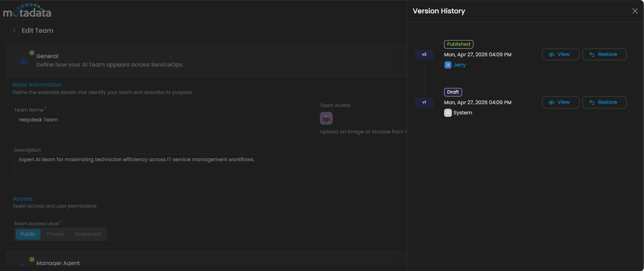Open Jerry's user profile link
644x271 pixels.
point(460,65)
